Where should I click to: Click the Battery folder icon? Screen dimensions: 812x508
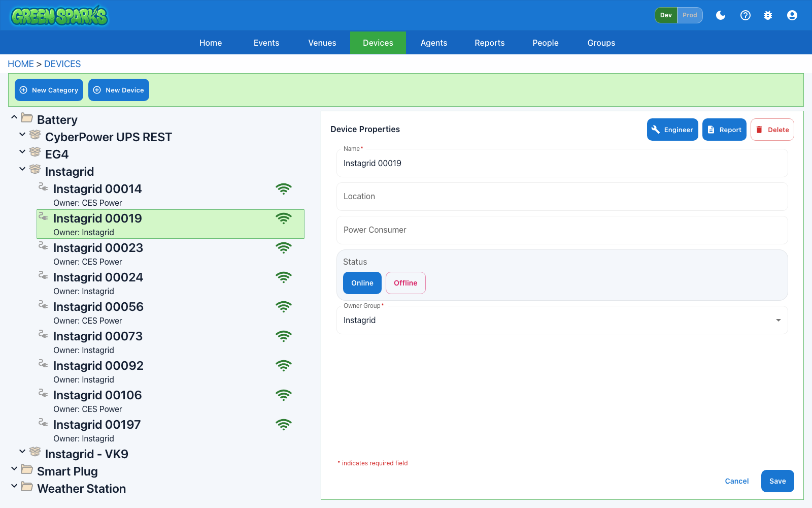(x=27, y=118)
